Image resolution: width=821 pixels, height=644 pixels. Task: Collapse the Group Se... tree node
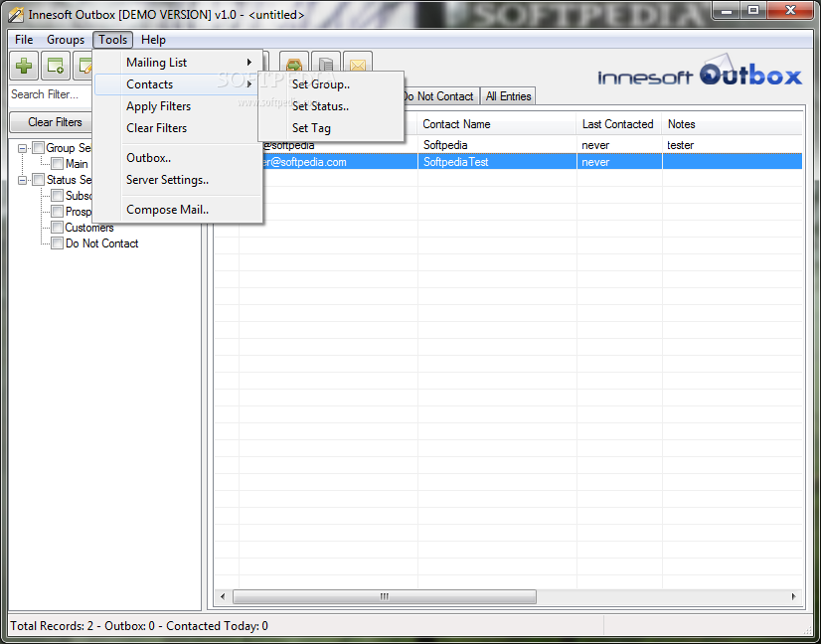[x=23, y=148]
